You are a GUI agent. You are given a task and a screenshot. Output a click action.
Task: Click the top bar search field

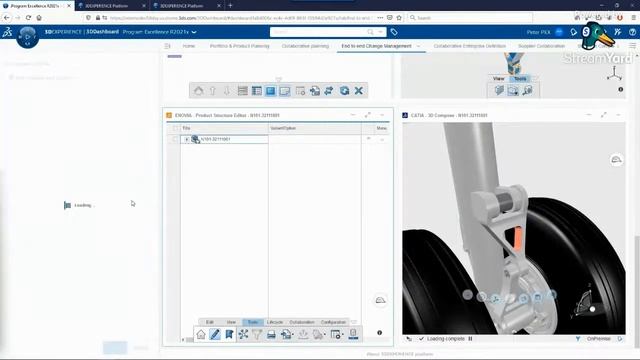click(x=318, y=32)
